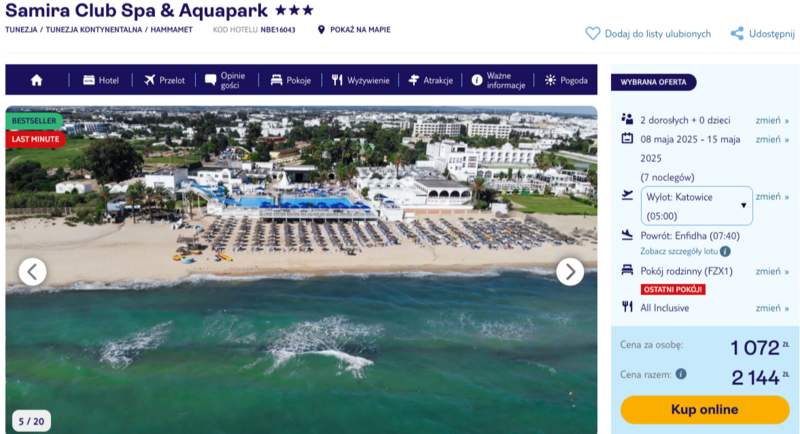Click the main hotel beach photo

(x=301, y=270)
